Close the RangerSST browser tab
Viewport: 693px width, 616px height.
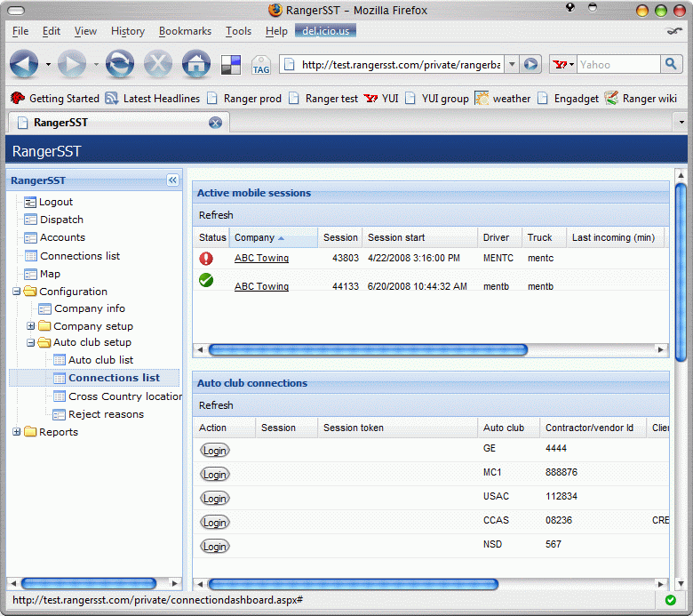tap(215, 123)
